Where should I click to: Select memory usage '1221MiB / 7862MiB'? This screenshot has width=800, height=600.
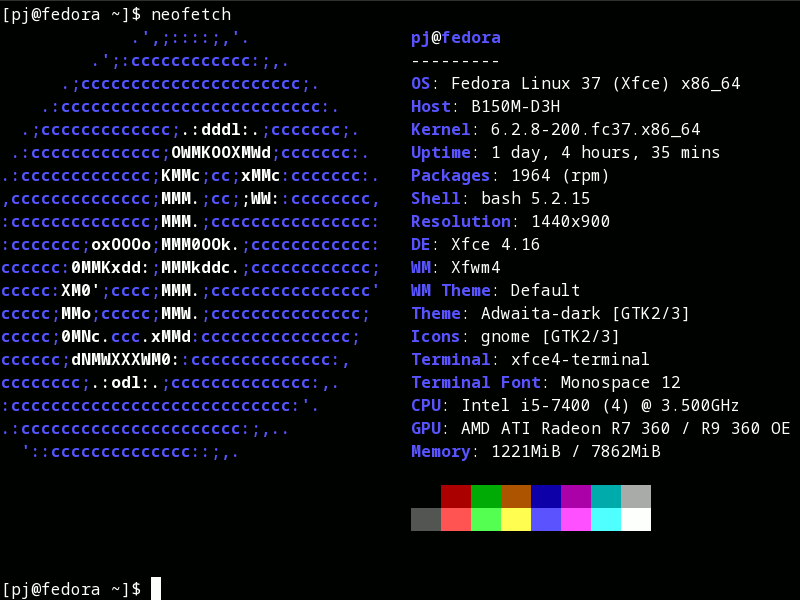coord(576,452)
